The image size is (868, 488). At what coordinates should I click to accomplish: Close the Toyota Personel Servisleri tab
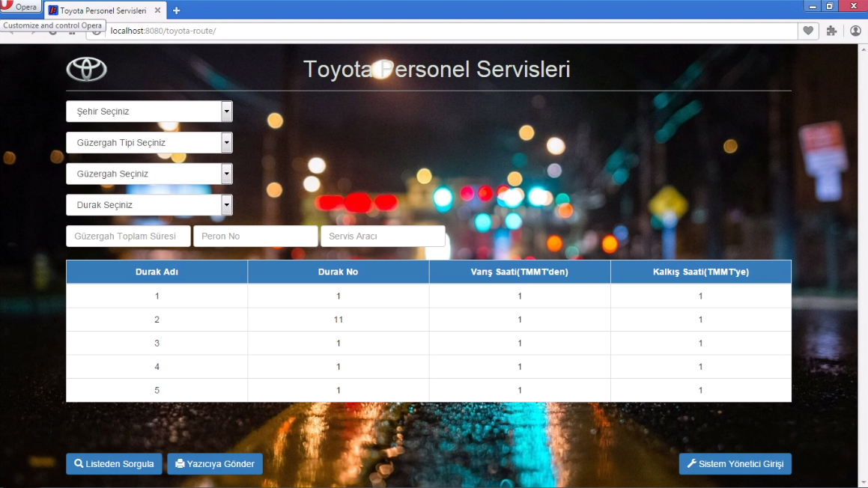(157, 10)
